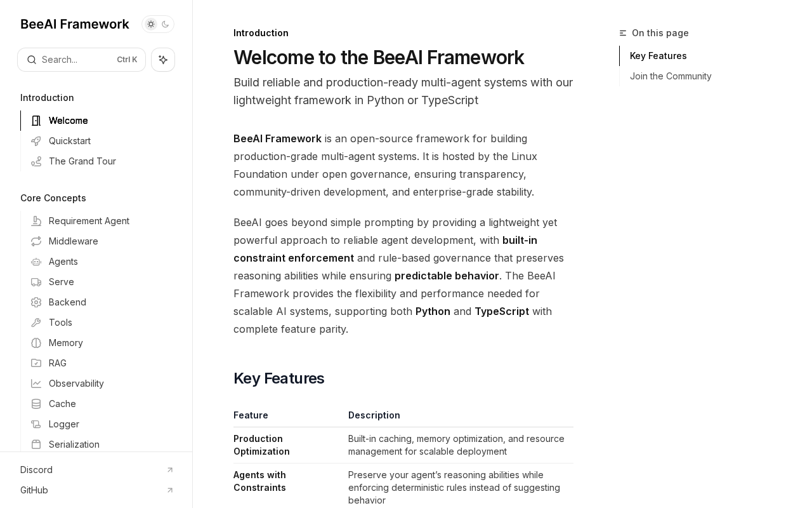Go to Join the Community section

(x=671, y=76)
